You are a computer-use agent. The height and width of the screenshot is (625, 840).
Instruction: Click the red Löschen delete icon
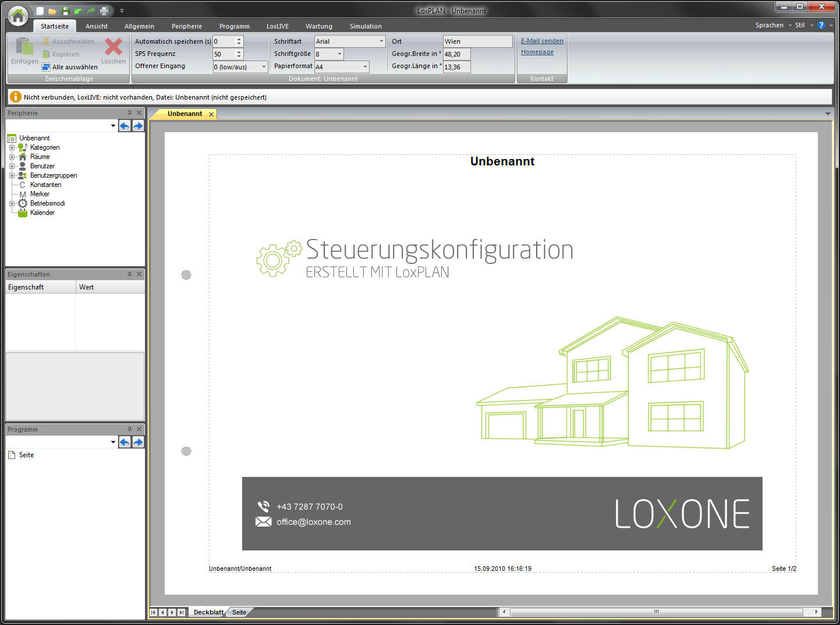click(114, 47)
